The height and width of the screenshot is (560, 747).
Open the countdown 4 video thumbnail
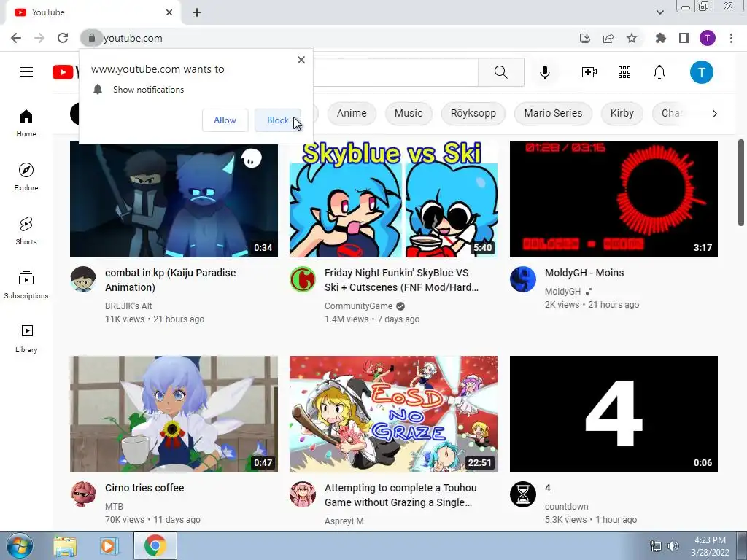pos(614,414)
